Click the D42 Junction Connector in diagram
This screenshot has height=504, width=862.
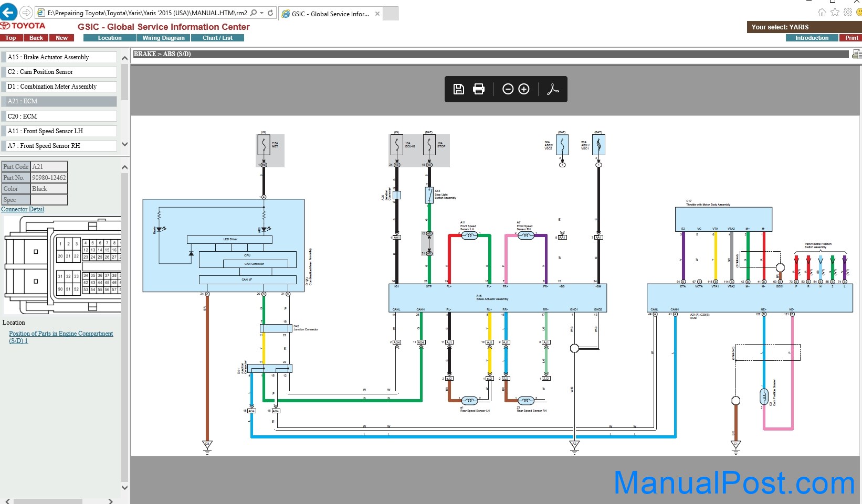click(x=276, y=328)
